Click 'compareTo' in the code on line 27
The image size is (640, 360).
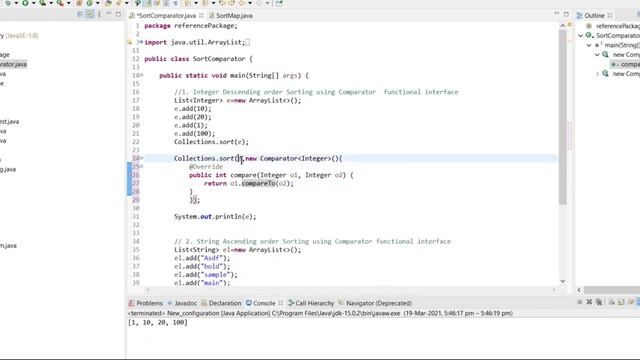(x=258, y=183)
